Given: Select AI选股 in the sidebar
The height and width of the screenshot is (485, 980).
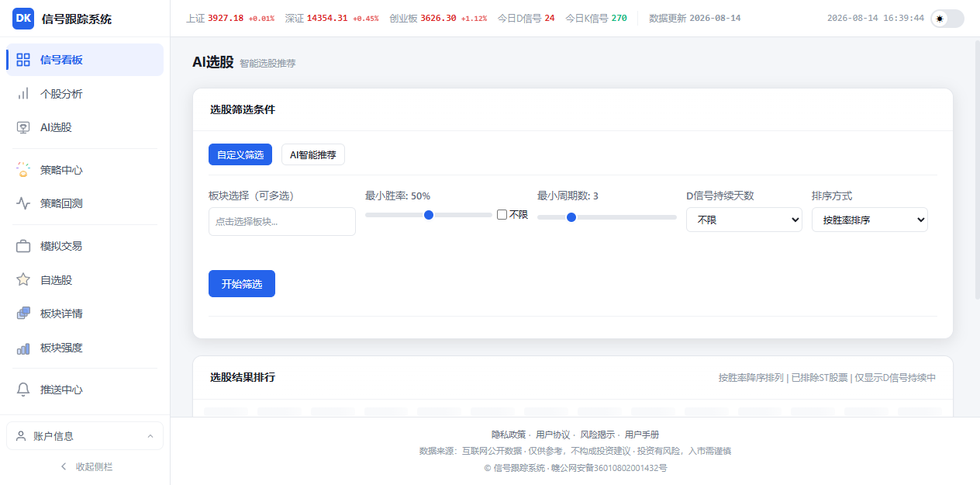Looking at the screenshot, I should coord(85,127).
